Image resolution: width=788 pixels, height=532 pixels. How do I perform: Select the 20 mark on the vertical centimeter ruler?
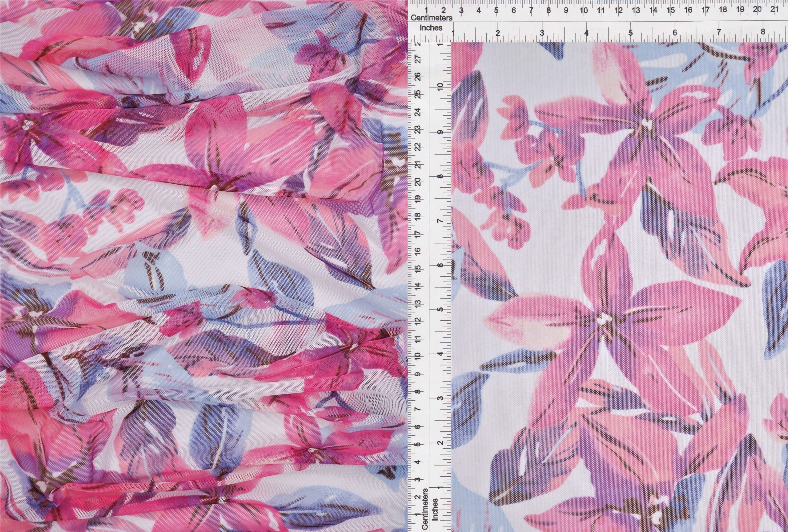tap(418, 181)
